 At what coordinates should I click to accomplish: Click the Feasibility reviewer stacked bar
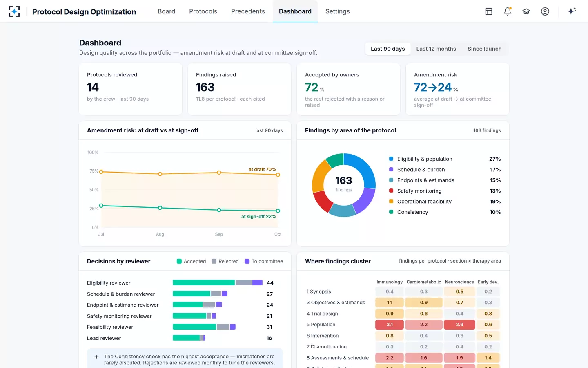click(204, 327)
